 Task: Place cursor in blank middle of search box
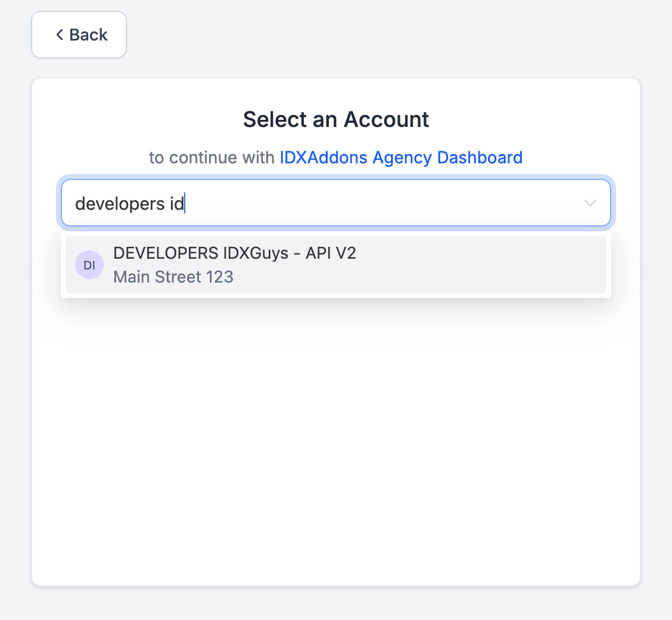[381, 203]
